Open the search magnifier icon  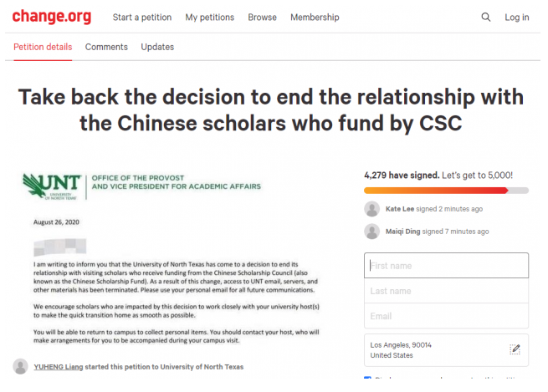pyautogui.click(x=486, y=17)
